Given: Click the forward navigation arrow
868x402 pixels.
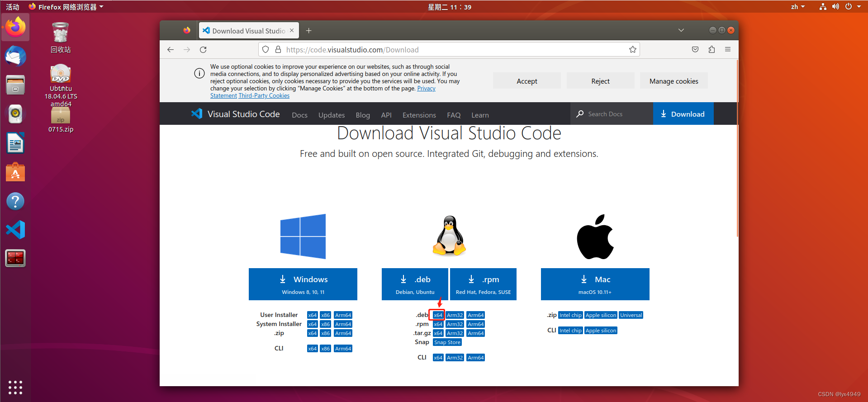Looking at the screenshot, I should [187, 50].
